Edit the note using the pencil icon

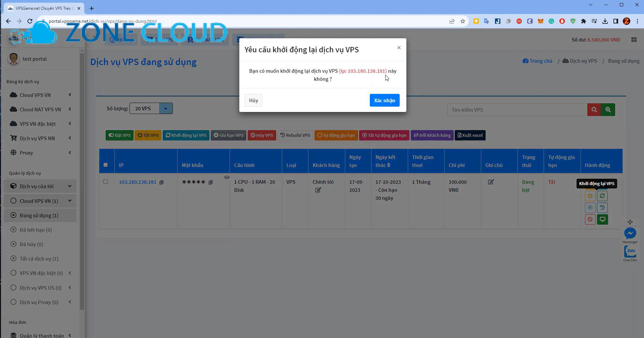point(491,182)
